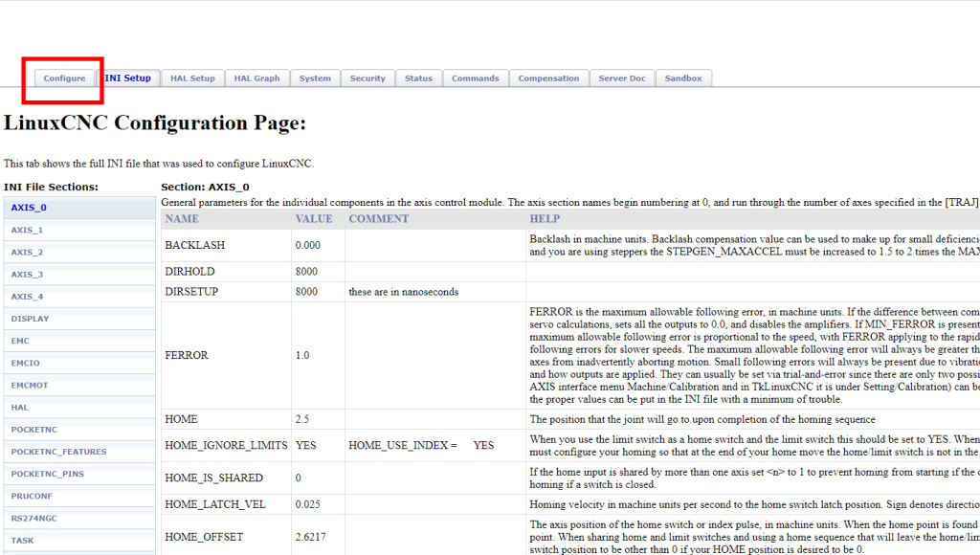This screenshot has height=555, width=980.
Task: Switch to the Compensation tab
Action: point(548,78)
